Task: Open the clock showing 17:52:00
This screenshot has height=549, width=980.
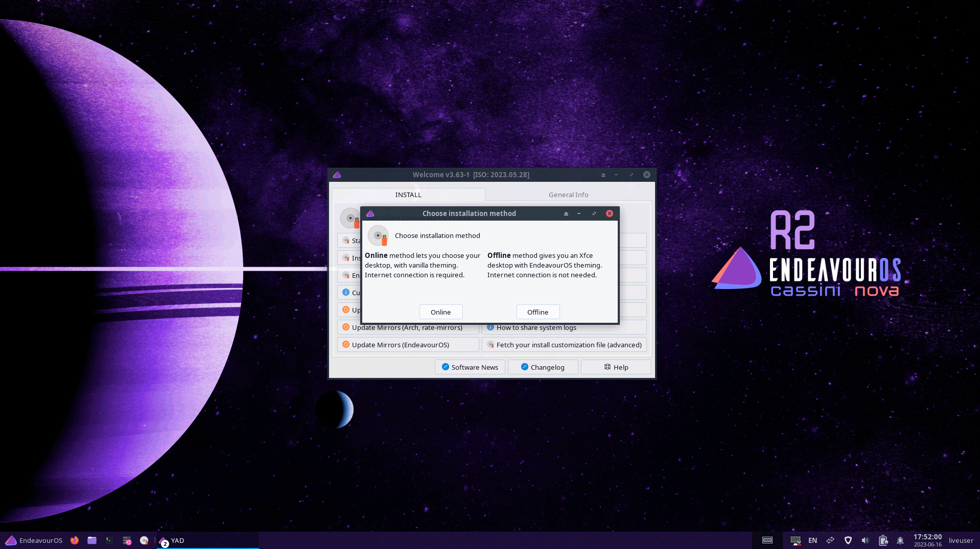Action: (927, 540)
